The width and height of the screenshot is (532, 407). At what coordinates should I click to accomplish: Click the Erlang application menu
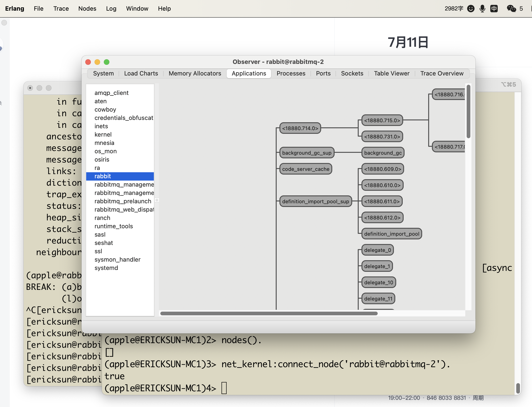pyautogui.click(x=15, y=9)
